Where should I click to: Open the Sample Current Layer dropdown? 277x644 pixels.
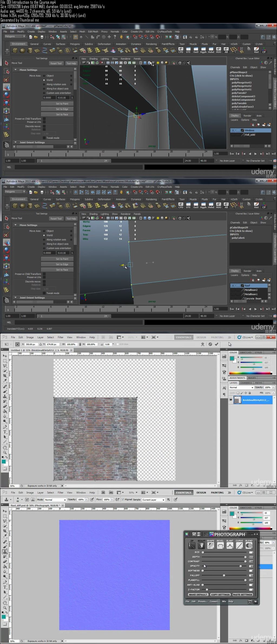click(x=153, y=500)
